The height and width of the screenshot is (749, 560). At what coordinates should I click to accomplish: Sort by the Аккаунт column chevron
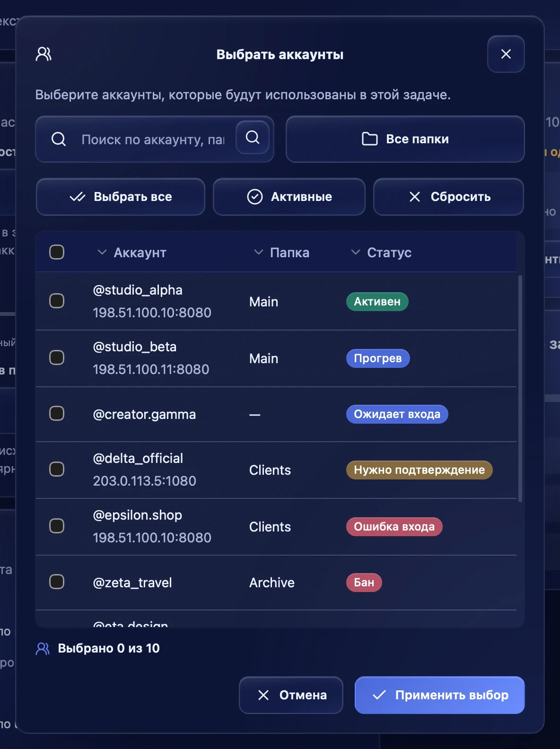[x=102, y=253]
